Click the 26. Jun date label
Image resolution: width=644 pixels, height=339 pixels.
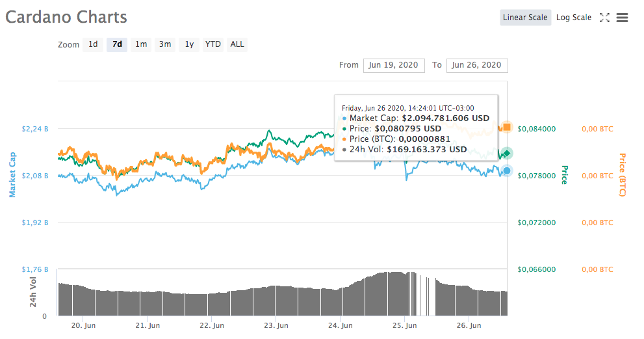point(469,325)
